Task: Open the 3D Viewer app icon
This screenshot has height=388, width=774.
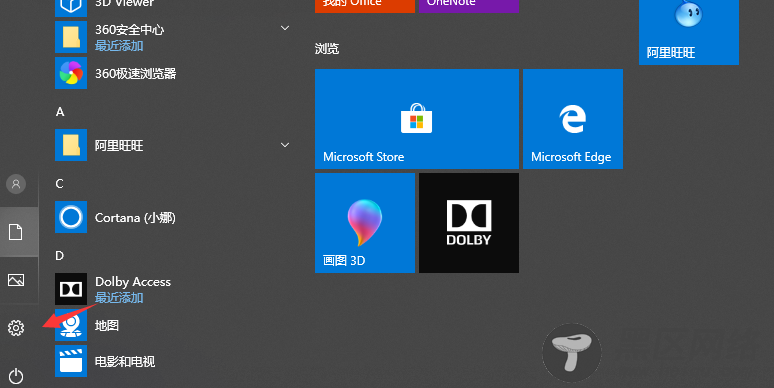Action: pyautogui.click(x=71, y=7)
